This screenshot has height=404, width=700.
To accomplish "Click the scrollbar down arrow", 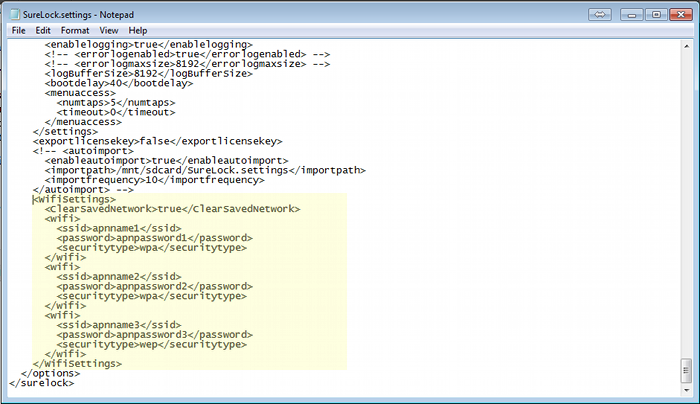I will pyautogui.click(x=686, y=391).
